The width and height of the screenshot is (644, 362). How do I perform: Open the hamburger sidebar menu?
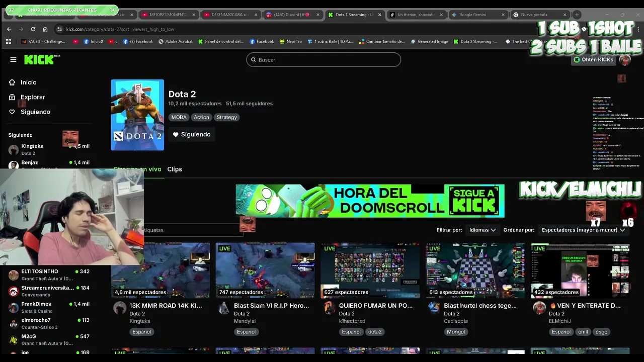[x=13, y=60]
